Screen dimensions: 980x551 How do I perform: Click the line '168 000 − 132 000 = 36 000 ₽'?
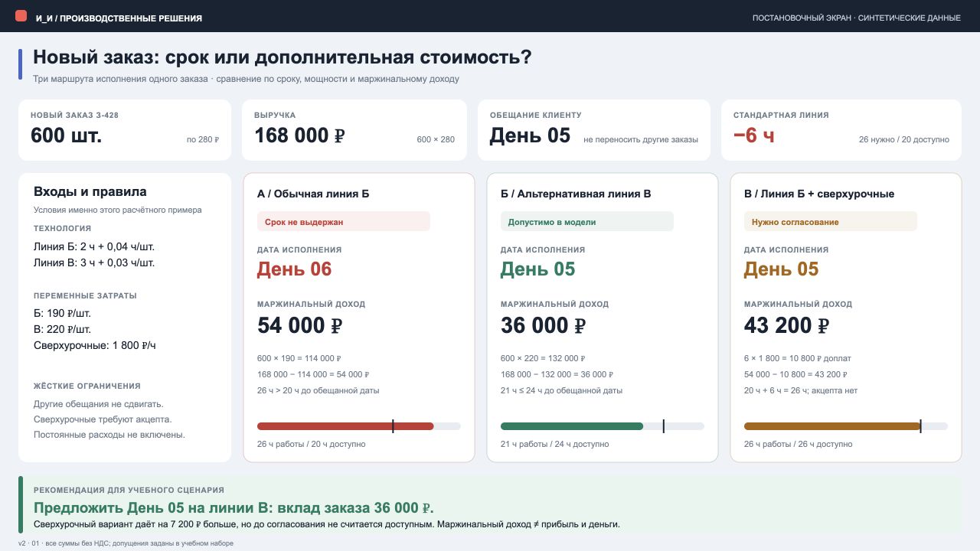click(557, 374)
